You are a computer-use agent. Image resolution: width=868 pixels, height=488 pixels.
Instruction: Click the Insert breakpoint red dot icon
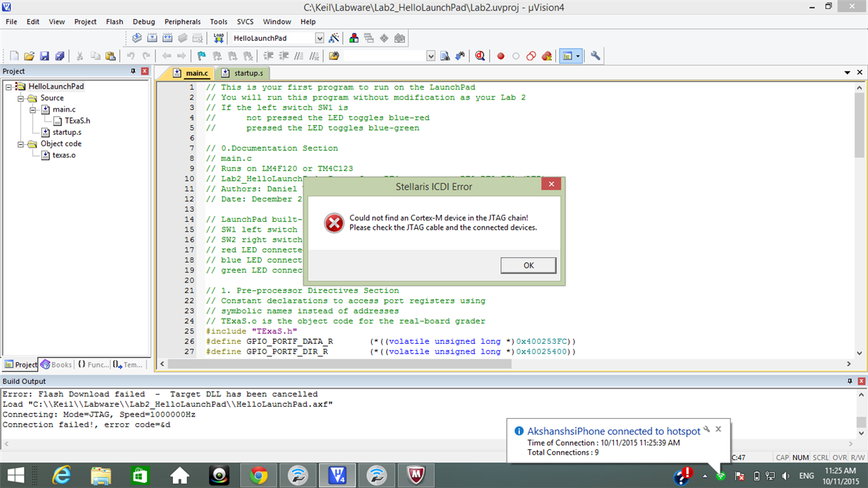(500, 56)
